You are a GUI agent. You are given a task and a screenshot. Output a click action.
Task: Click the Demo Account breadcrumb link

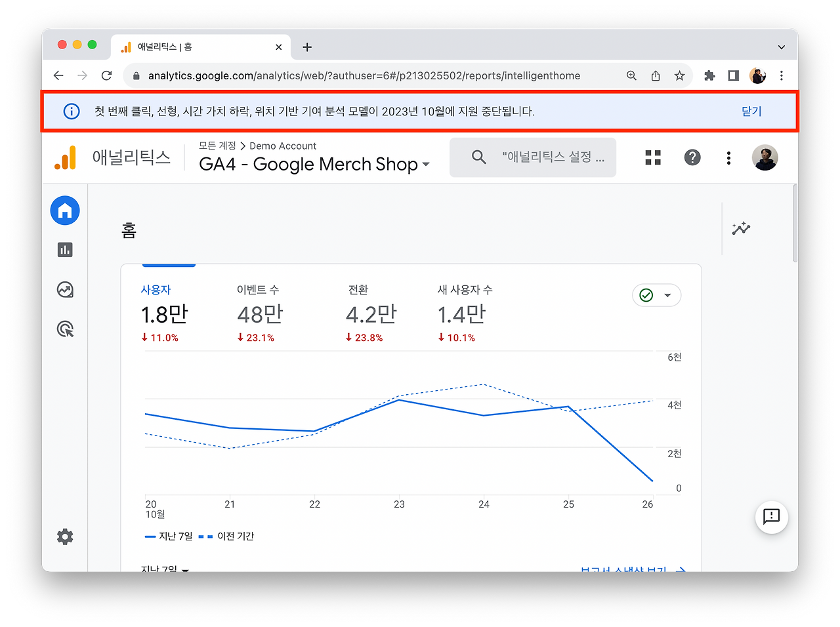(x=283, y=146)
